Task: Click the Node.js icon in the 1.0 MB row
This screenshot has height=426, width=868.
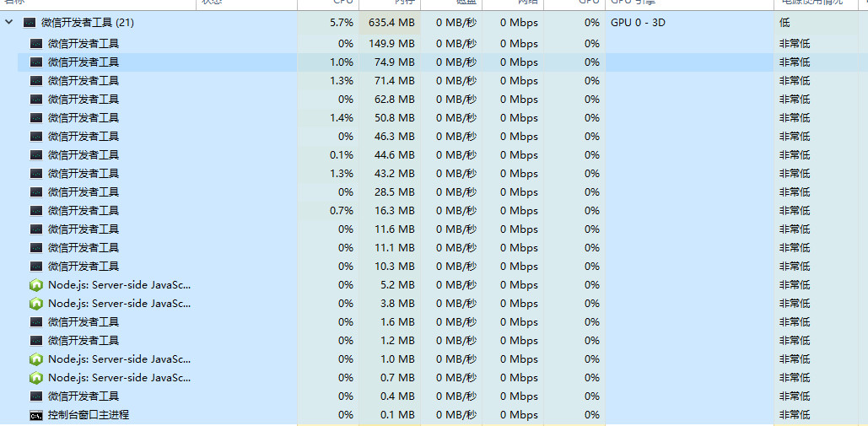Action: (x=36, y=359)
